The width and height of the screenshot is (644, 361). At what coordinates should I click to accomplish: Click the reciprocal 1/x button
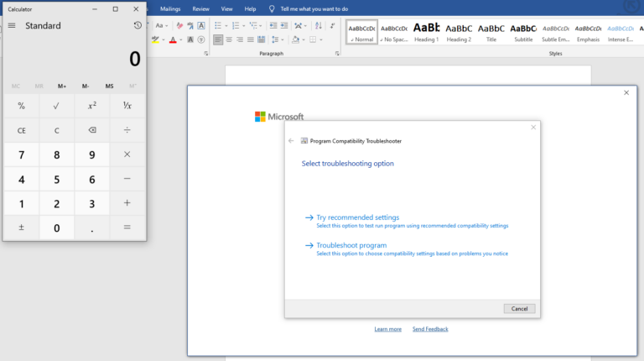(x=127, y=106)
